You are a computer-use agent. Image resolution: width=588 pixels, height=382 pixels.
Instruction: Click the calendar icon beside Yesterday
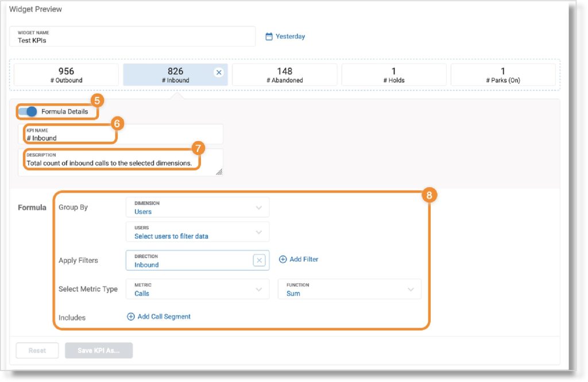coord(269,36)
